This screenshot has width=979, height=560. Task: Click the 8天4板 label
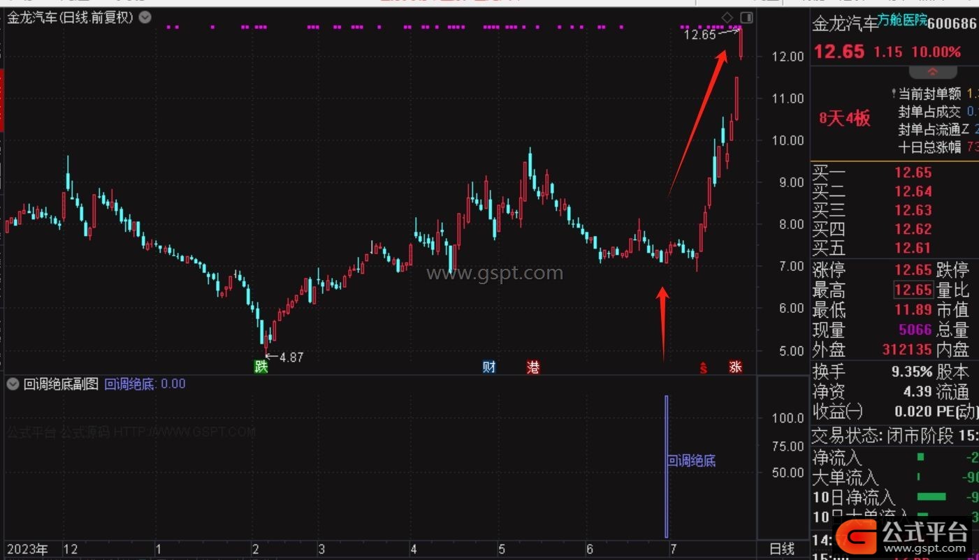pos(845,118)
